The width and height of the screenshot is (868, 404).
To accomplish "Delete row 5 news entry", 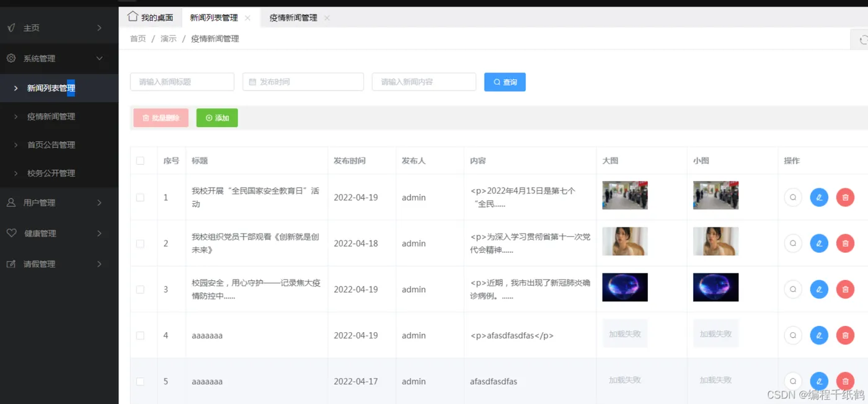I will tap(845, 381).
